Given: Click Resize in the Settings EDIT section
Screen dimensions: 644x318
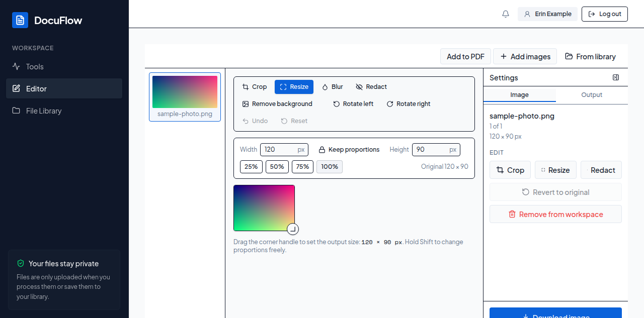Looking at the screenshot, I should click(x=555, y=170).
